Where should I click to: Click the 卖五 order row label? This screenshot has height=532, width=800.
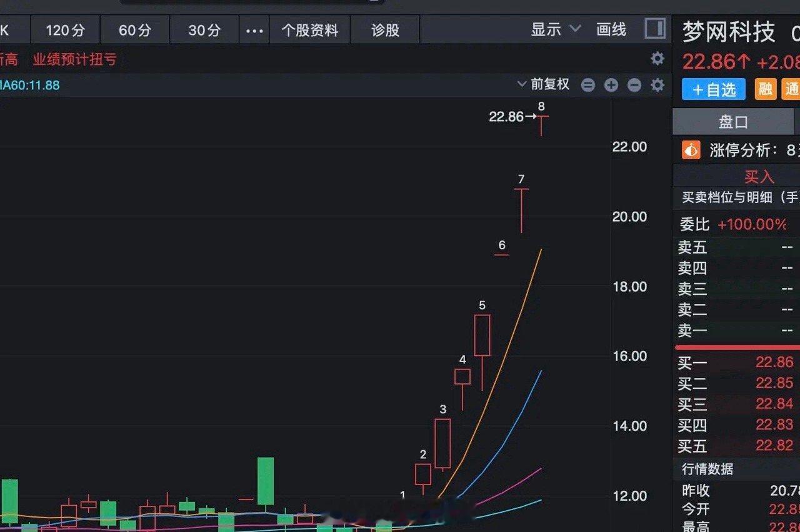(692, 248)
